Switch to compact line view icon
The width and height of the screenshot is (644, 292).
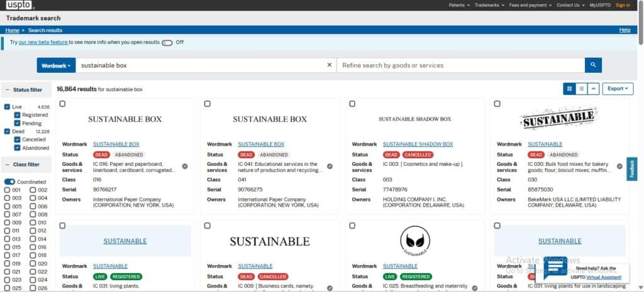point(593,89)
